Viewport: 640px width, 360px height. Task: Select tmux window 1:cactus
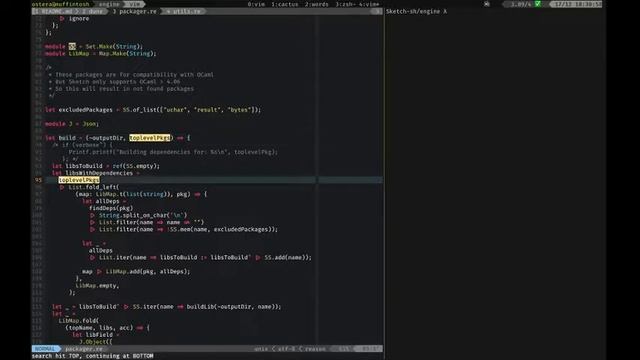pos(284,4)
